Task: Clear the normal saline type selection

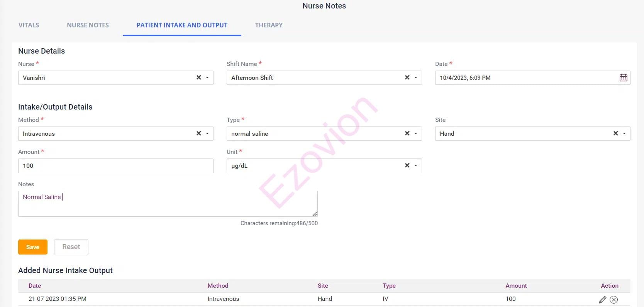Action: [x=407, y=133]
